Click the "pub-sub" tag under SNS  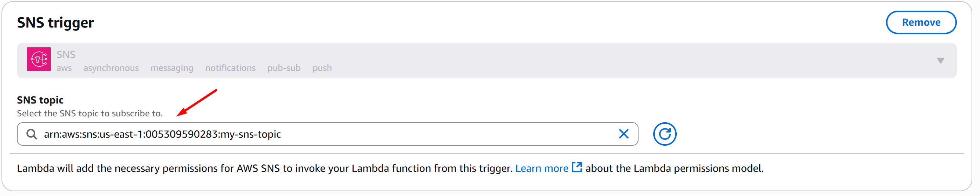[x=284, y=68]
